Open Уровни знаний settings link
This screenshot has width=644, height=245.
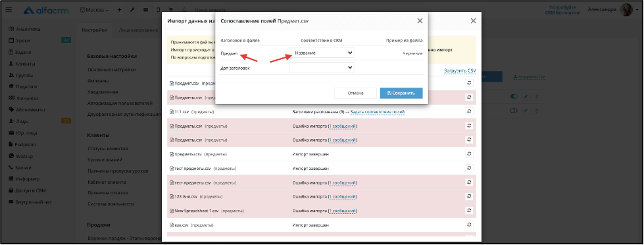click(x=105, y=159)
